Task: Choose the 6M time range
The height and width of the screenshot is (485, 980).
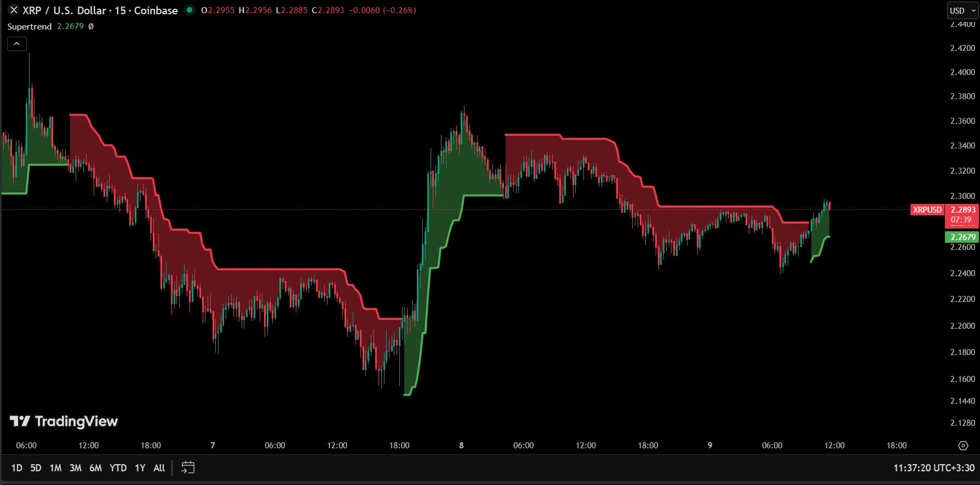Action: 95,467
